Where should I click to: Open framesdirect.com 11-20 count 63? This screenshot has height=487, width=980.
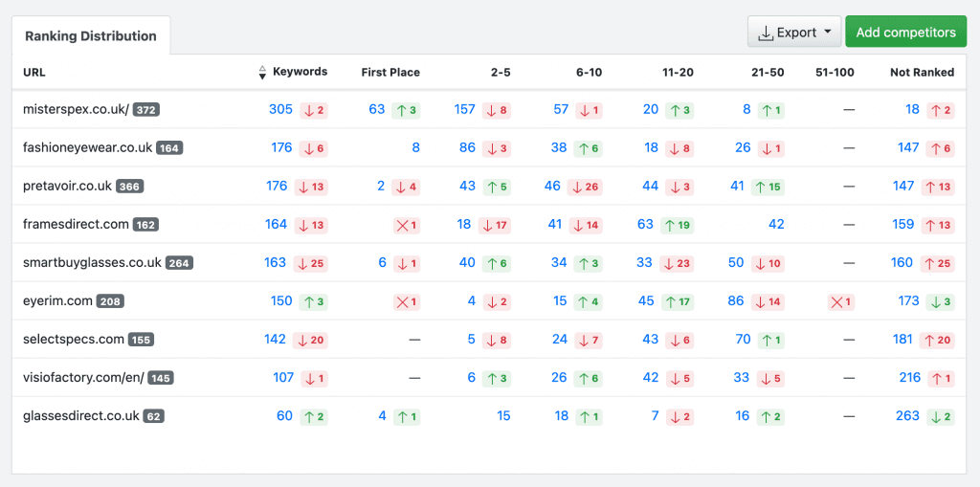pyautogui.click(x=645, y=224)
